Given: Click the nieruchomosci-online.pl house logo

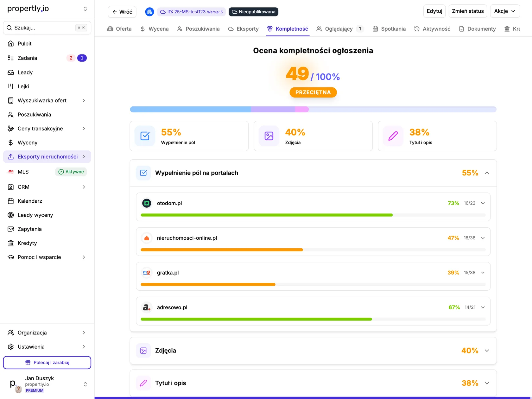Looking at the screenshot, I should [x=147, y=238].
